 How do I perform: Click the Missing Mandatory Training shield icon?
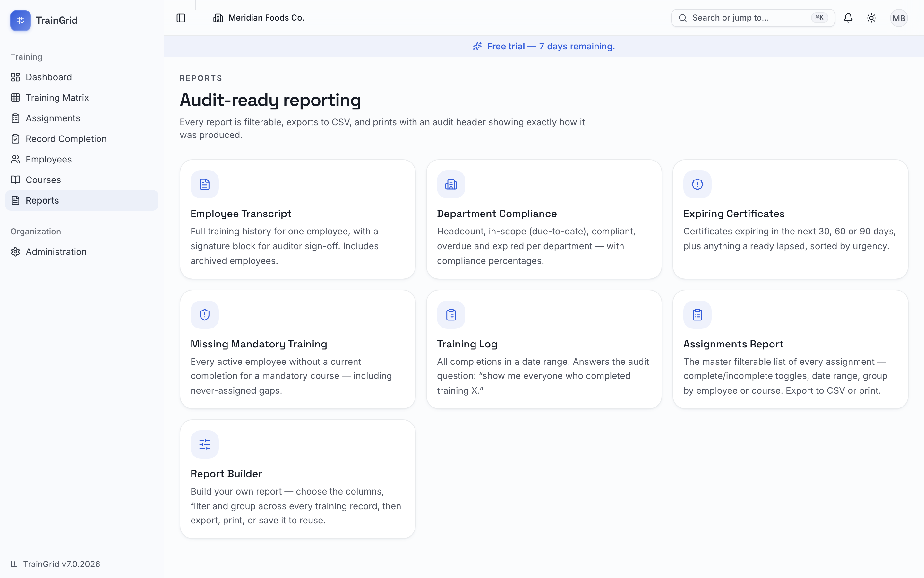(x=205, y=315)
